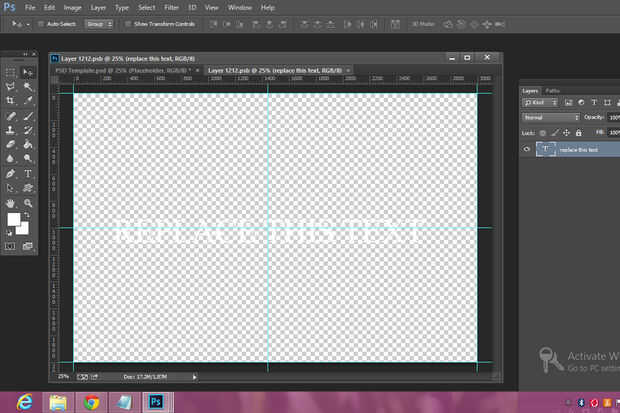Choose the Pen tool
This screenshot has height=413, width=620.
(11, 172)
